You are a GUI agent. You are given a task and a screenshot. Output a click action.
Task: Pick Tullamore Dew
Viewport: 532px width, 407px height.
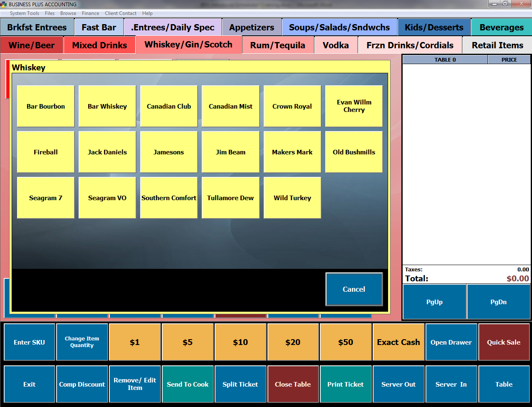pos(230,198)
